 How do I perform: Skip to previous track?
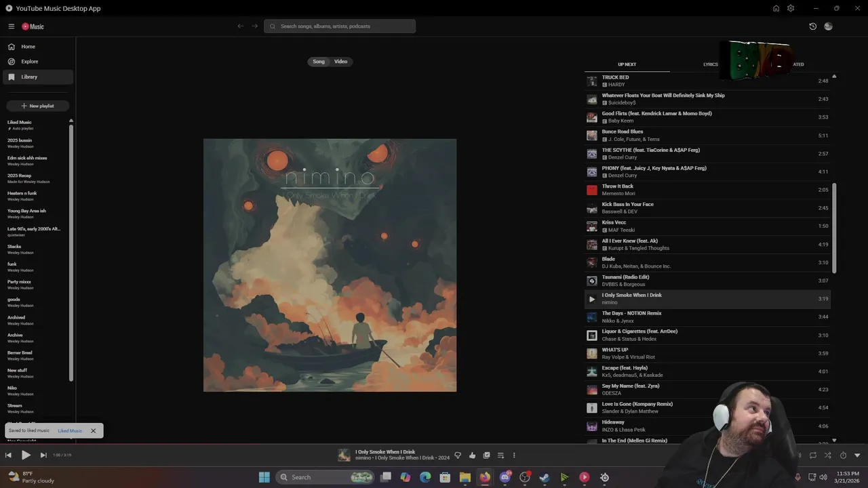pyautogui.click(x=8, y=455)
